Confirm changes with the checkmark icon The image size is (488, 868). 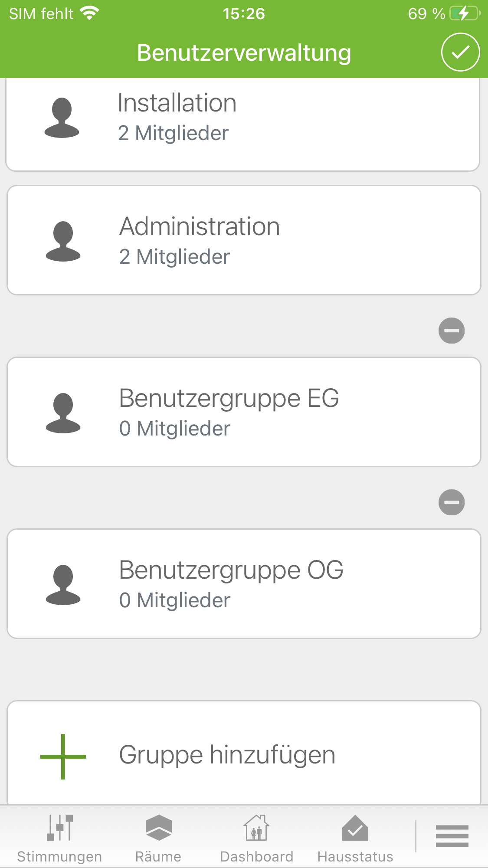[x=460, y=52]
